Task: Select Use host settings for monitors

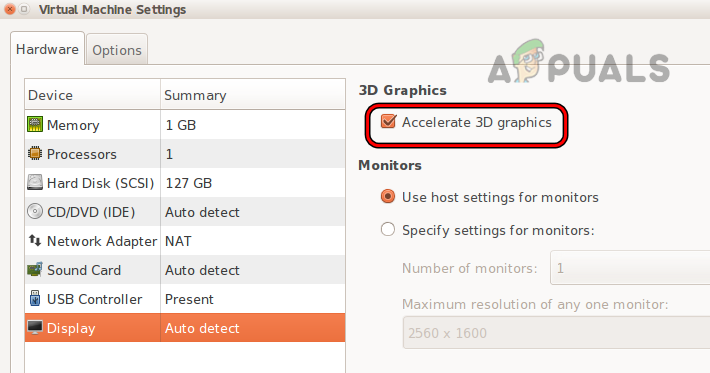Action: 388,196
